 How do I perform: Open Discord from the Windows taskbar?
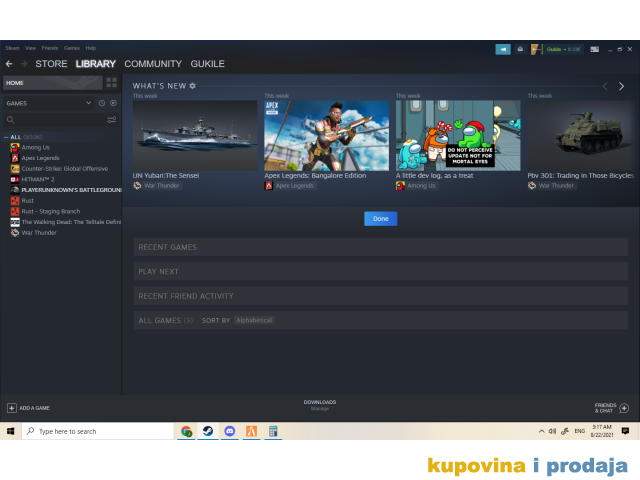click(230, 431)
